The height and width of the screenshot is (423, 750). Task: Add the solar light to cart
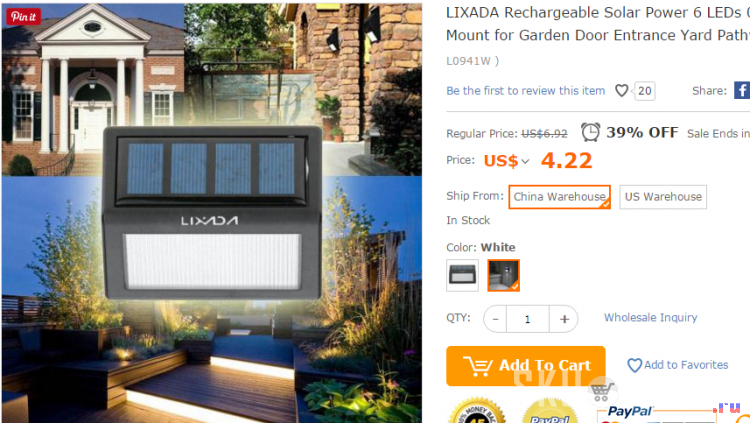click(526, 366)
